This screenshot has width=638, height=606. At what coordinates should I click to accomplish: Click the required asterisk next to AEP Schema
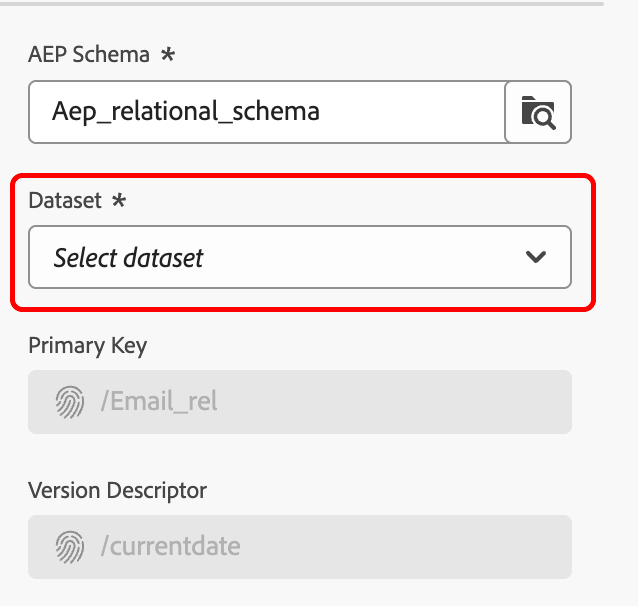coord(167,56)
